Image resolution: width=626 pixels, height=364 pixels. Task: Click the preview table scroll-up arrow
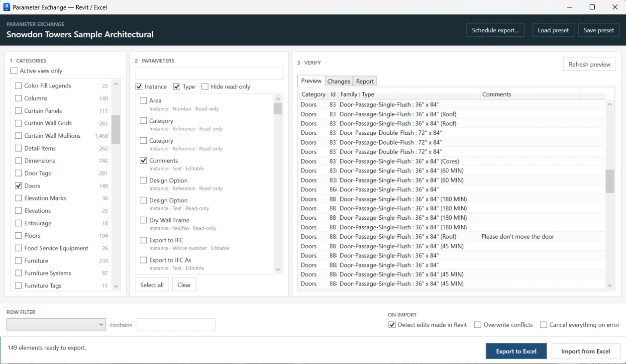(610, 104)
